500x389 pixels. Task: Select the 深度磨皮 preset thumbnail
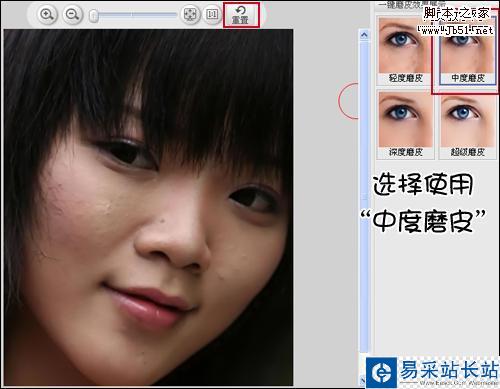pyautogui.click(x=405, y=125)
